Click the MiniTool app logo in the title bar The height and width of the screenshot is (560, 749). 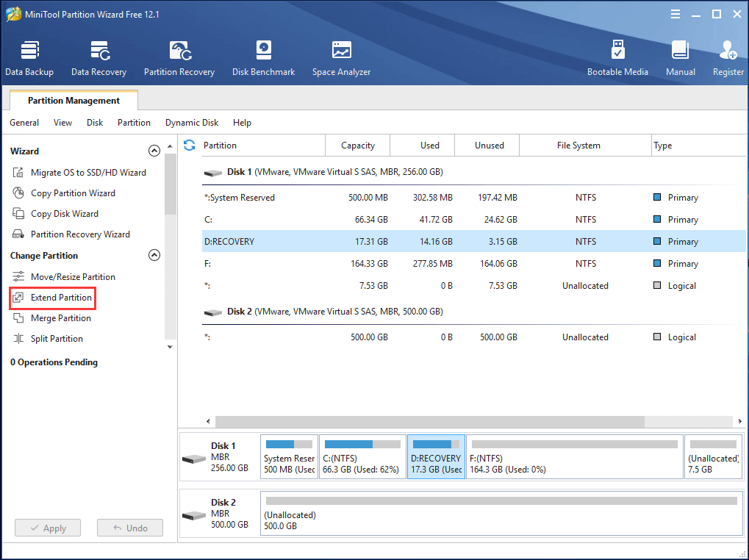pos(13,14)
